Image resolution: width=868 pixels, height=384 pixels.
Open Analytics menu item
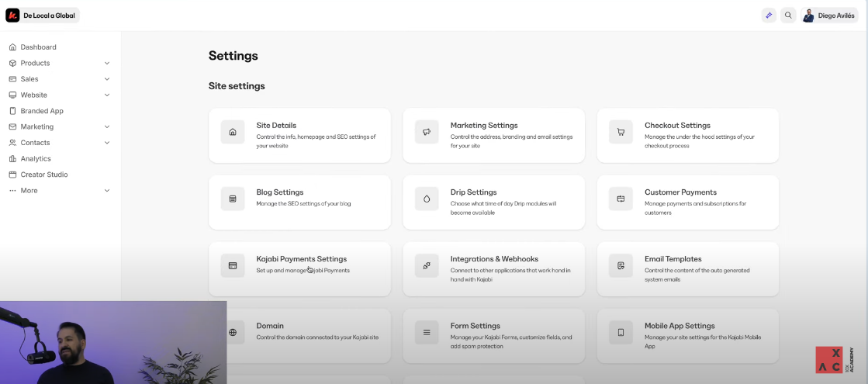pyautogui.click(x=36, y=159)
